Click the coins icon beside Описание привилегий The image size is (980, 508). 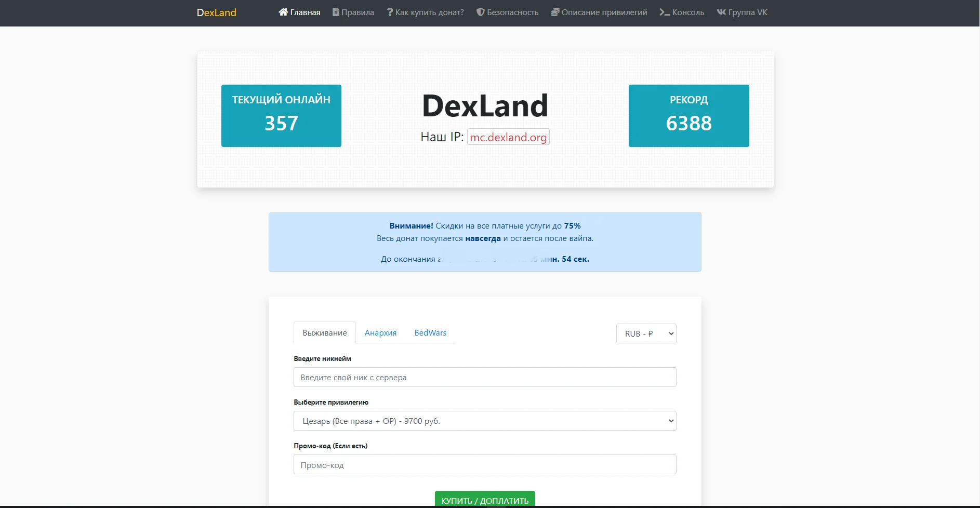click(555, 12)
